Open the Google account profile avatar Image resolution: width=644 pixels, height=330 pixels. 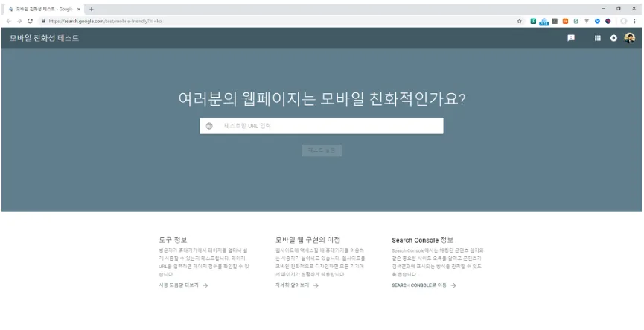click(630, 38)
